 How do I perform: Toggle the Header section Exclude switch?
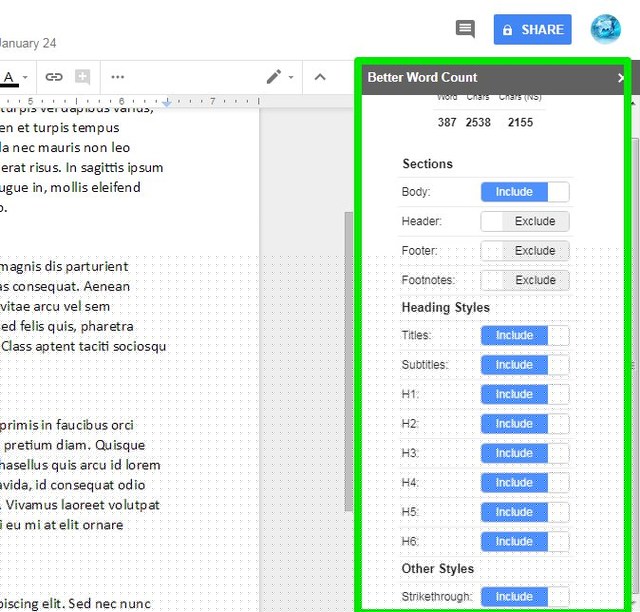(x=525, y=221)
